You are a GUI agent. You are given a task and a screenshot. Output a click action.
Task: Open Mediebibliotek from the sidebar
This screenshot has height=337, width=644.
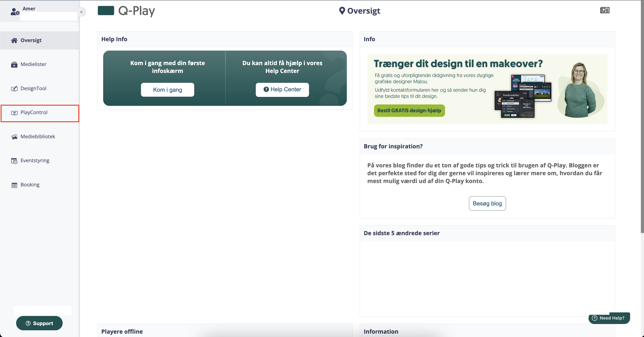coord(40,137)
